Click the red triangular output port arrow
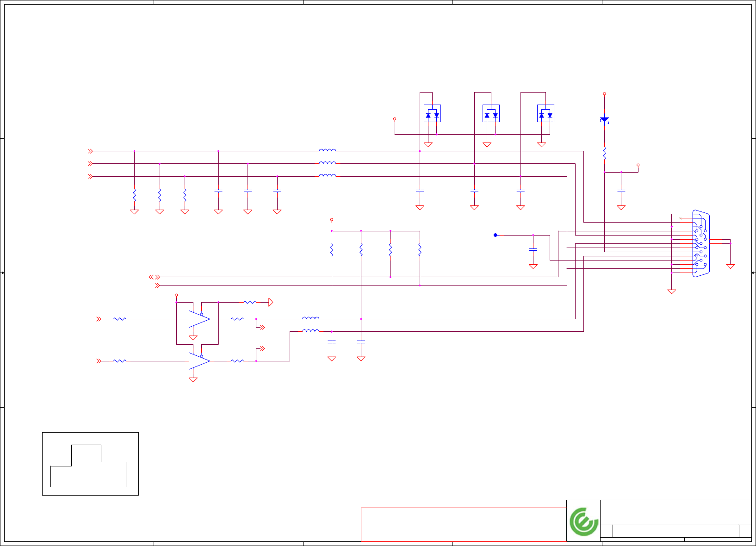 click(271, 303)
